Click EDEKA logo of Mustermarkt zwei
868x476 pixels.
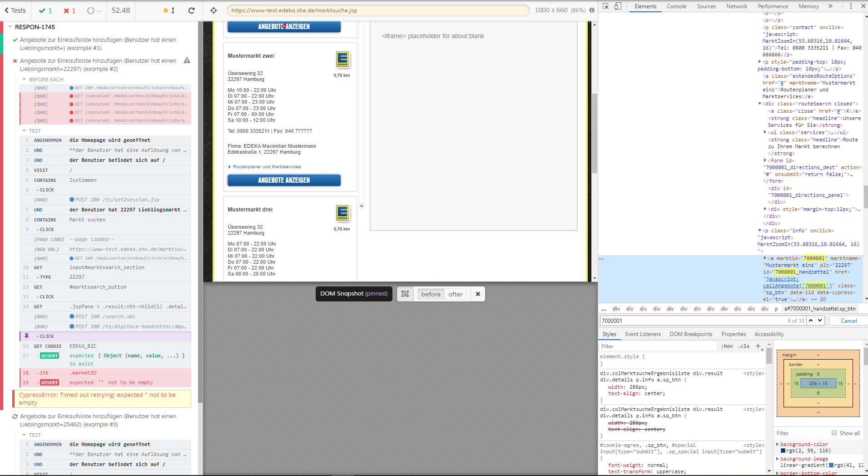click(x=342, y=60)
